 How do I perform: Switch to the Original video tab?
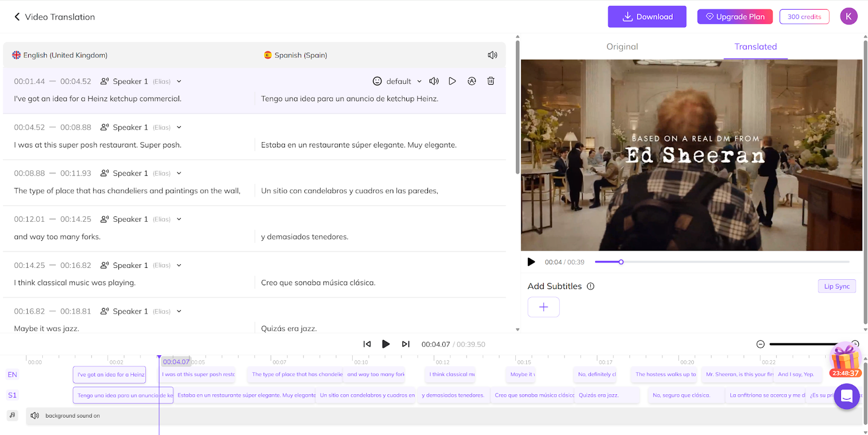(622, 47)
